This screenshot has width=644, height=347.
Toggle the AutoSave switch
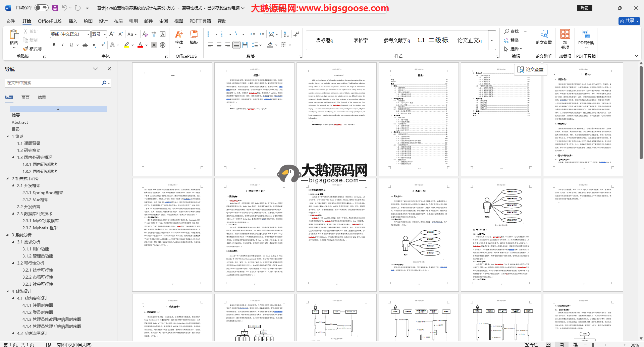[41, 8]
